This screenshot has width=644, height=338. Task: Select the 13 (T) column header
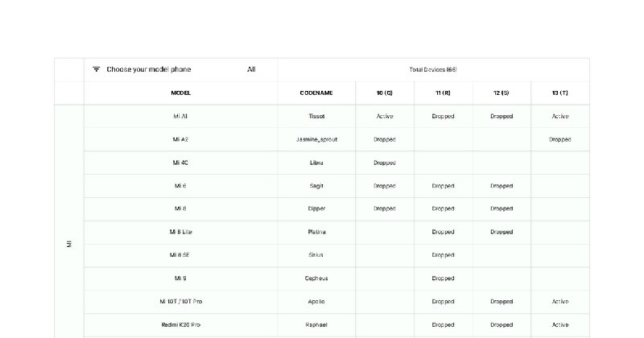(559, 93)
